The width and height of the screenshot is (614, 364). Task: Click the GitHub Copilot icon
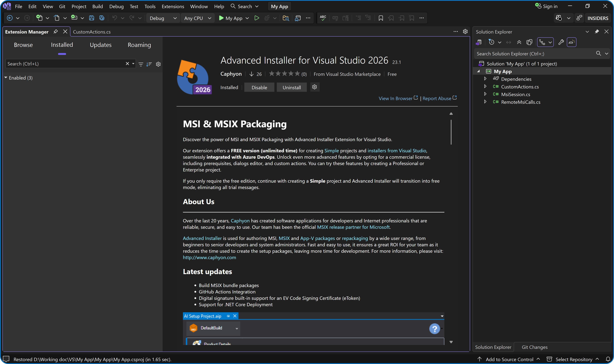559,18
